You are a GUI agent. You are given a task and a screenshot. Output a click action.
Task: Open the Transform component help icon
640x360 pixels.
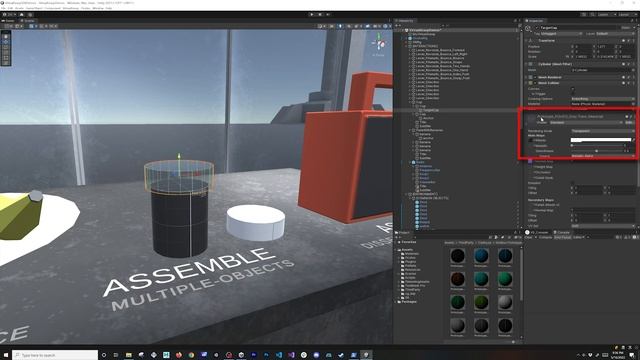pyautogui.click(x=623, y=40)
